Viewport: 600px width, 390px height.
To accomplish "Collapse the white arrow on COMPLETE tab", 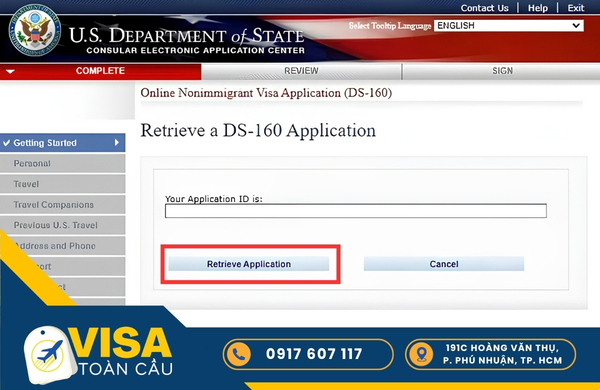I will [10, 72].
